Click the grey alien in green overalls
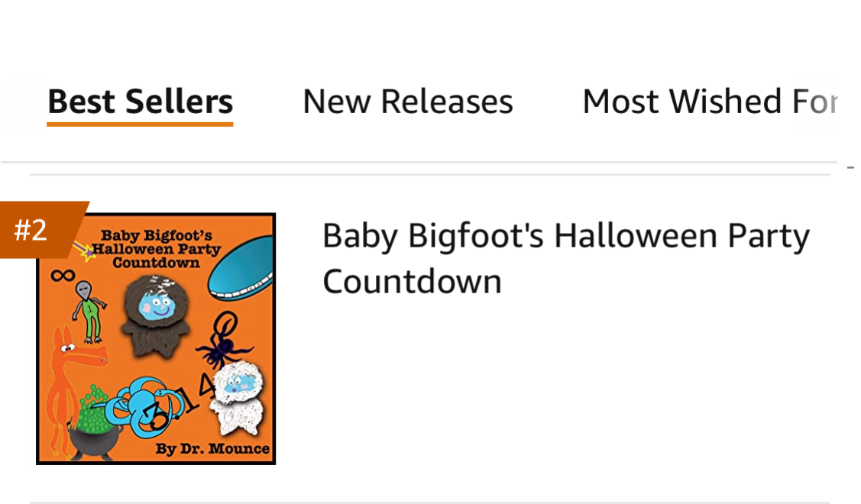The image size is (861, 504). (x=89, y=312)
